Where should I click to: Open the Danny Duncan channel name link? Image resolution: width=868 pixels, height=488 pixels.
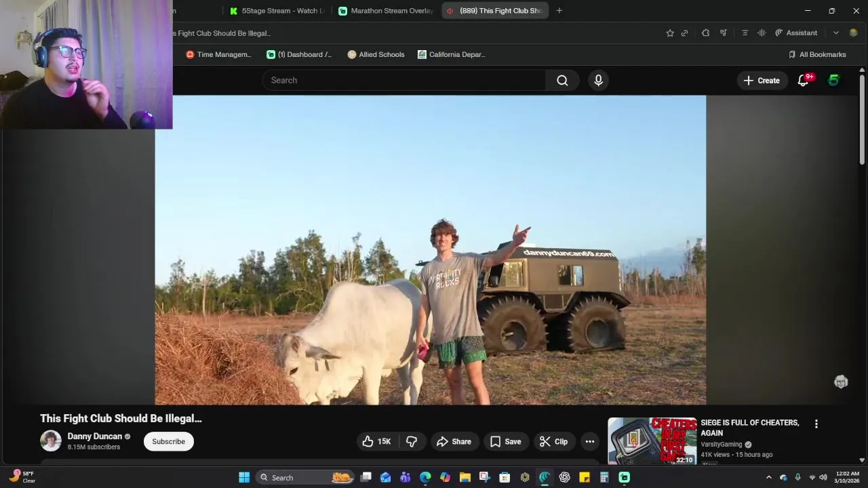pos(94,436)
